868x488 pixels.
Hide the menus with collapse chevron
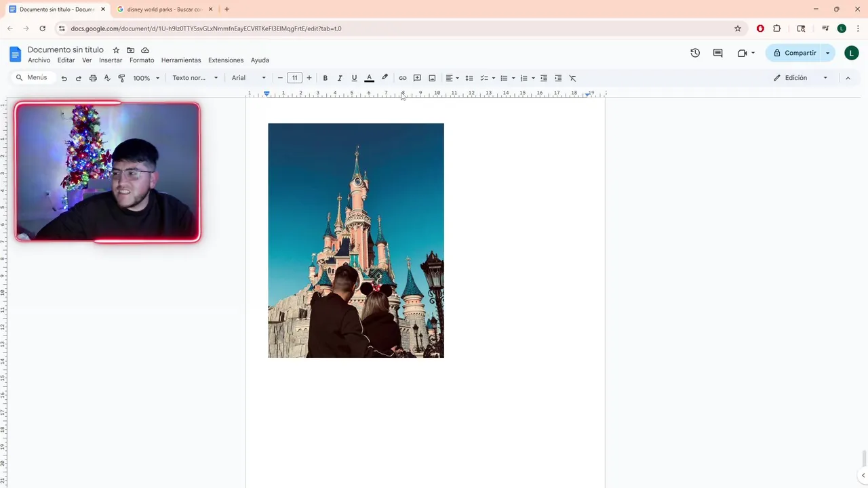point(848,78)
